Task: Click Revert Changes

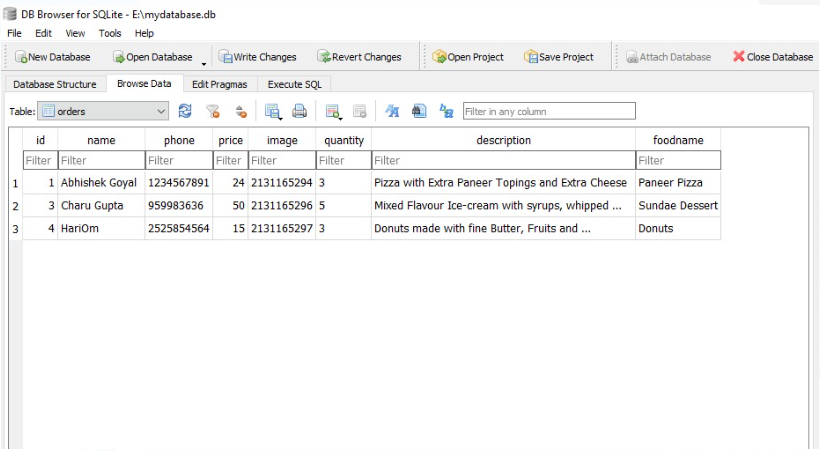Action: tap(359, 57)
